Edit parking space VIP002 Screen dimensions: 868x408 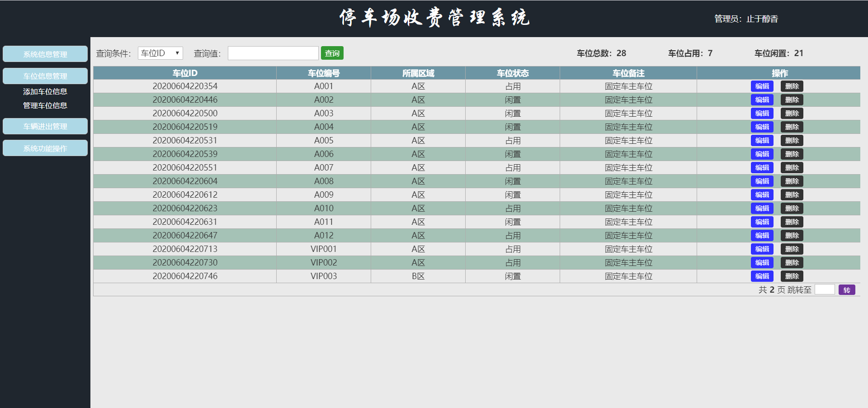(x=762, y=262)
